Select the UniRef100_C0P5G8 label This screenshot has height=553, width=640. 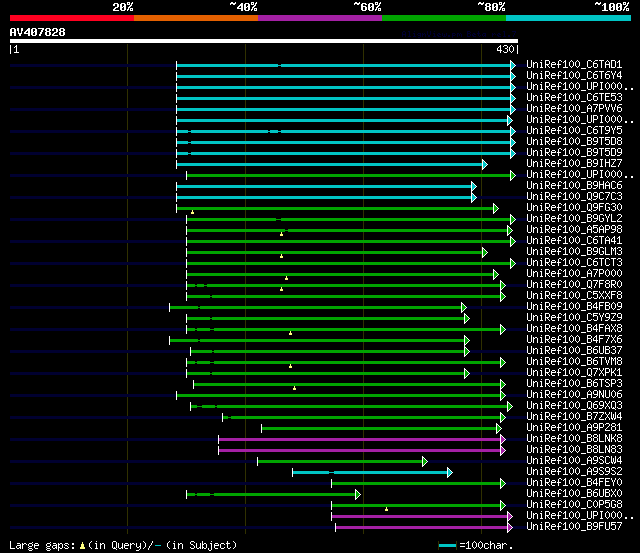click(x=574, y=505)
